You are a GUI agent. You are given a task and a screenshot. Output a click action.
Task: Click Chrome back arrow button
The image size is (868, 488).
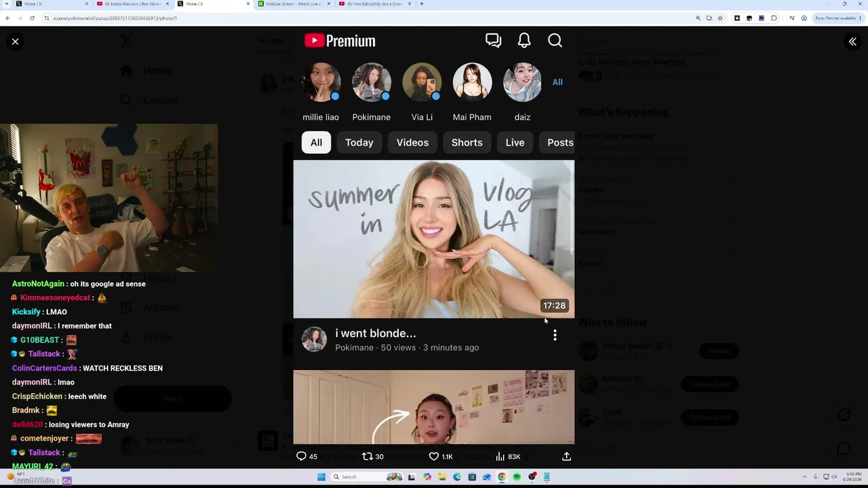[x=7, y=18]
